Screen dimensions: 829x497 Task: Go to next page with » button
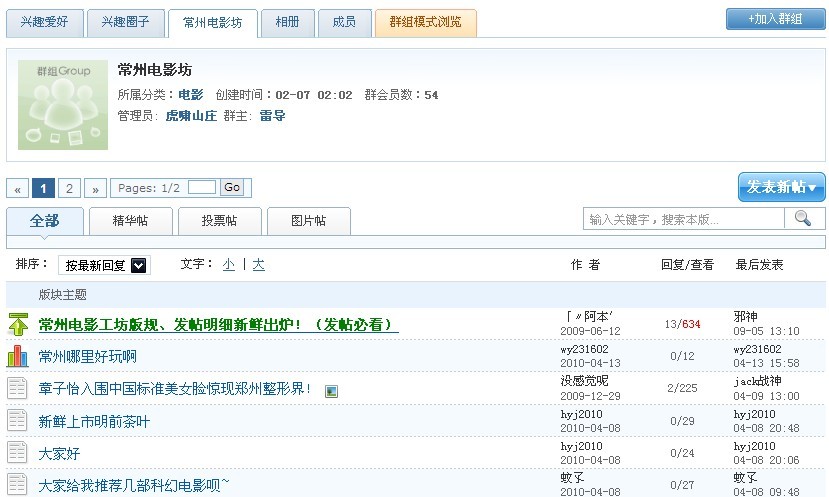96,188
